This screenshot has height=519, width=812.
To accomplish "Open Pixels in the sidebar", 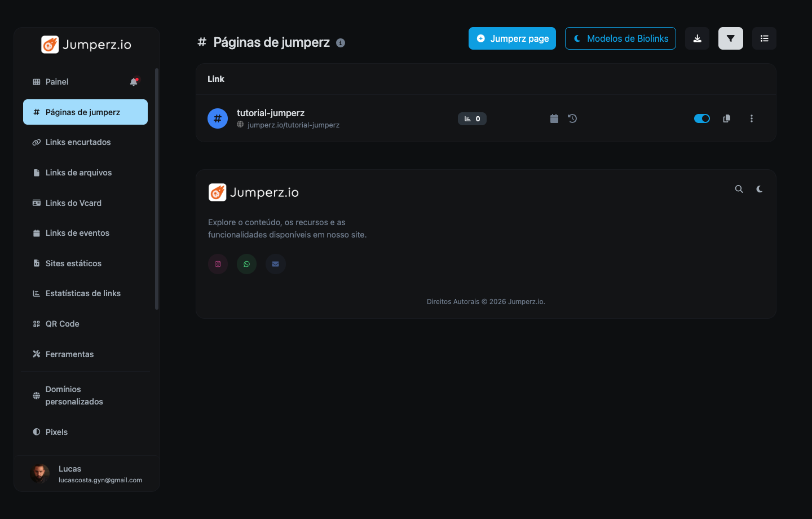I will [85, 432].
